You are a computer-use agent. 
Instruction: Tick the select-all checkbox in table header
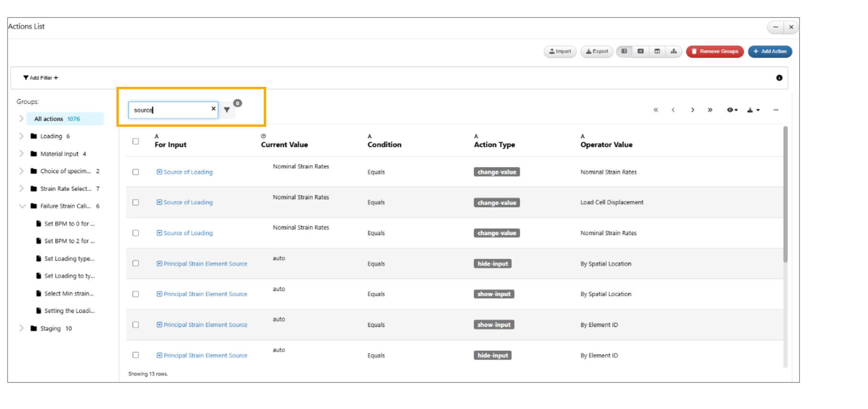pos(136,142)
